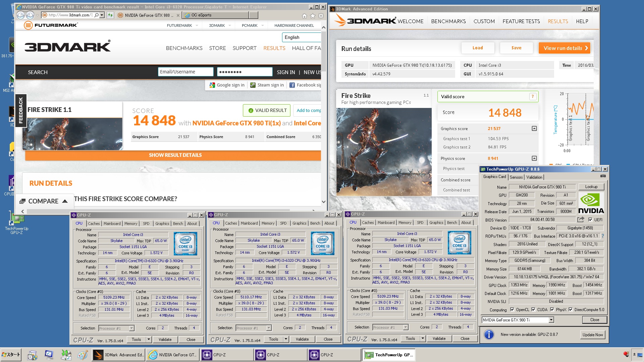Click Lookup button in GPU-Z
644x362 pixels.
tap(591, 187)
